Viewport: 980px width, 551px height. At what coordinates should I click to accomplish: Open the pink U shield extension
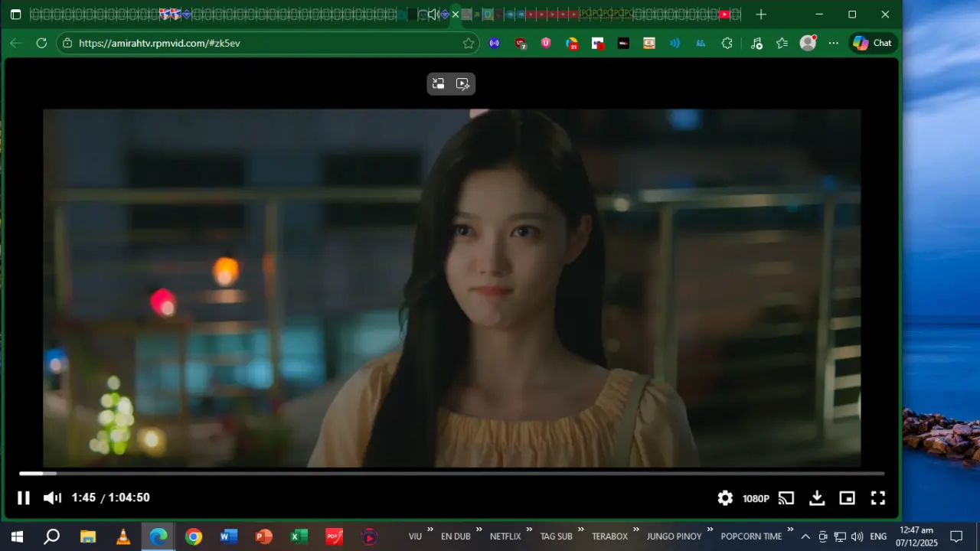[x=546, y=43]
